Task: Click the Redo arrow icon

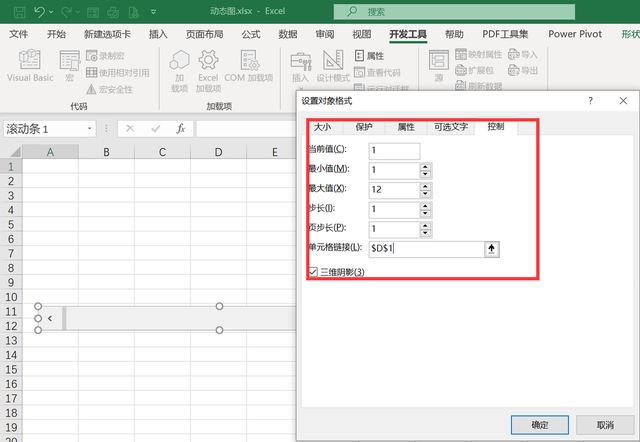Action: 67,11
